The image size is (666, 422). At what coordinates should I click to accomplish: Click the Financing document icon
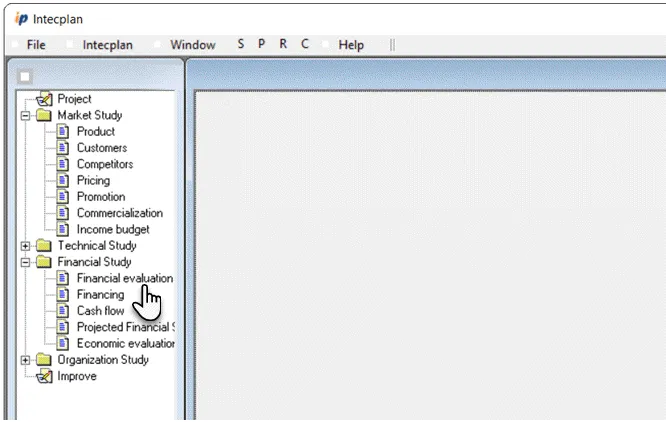pyautogui.click(x=63, y=294)
